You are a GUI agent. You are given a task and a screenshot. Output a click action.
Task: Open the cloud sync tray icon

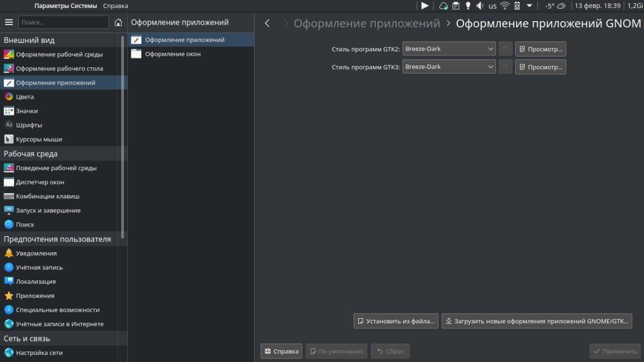coord(443,6)
